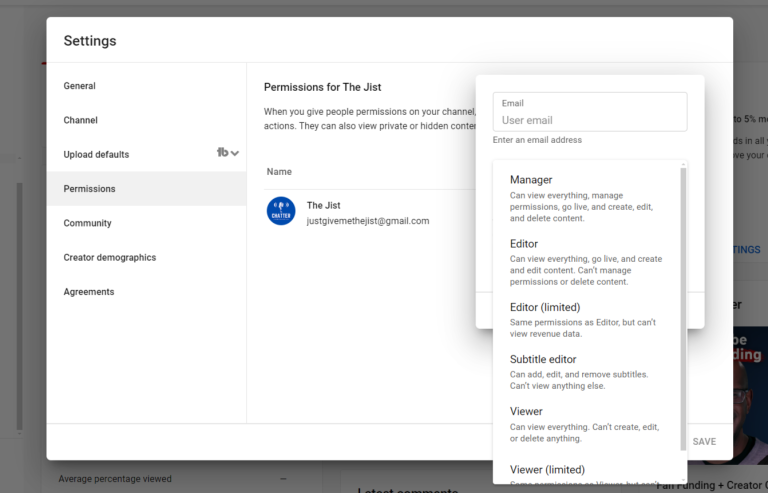Click The Jist channel avatar

tap(281, 211)
